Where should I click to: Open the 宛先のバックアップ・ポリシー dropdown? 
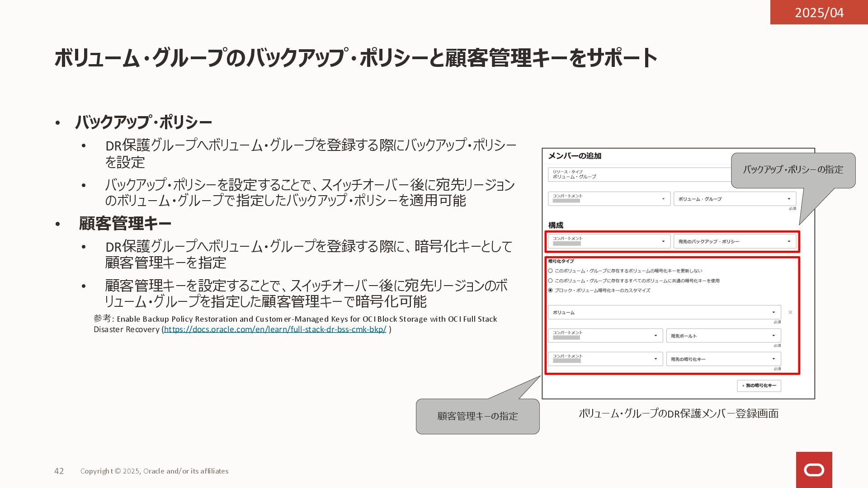coord(734,241)
